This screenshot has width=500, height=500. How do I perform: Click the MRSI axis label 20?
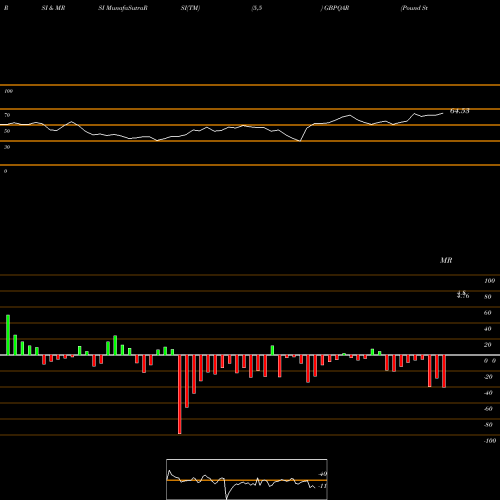tap(488, 345)
